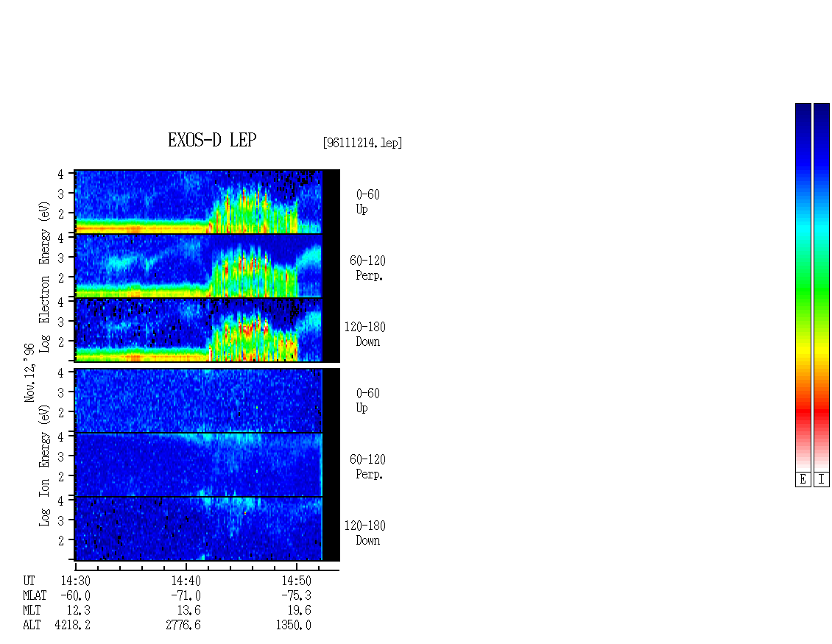Click the [96111214.lep] file name label
Screen dimensions: 832x644
(362, 143)
